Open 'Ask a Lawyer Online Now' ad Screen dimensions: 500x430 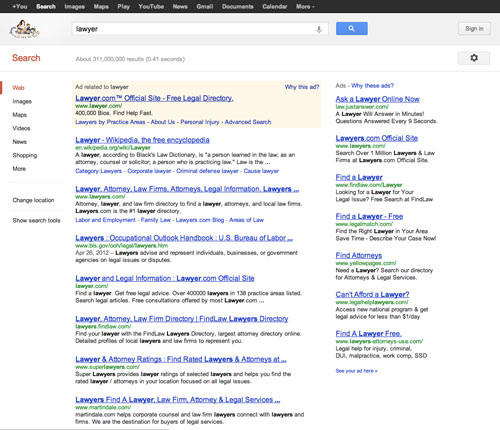click(378, 99)
